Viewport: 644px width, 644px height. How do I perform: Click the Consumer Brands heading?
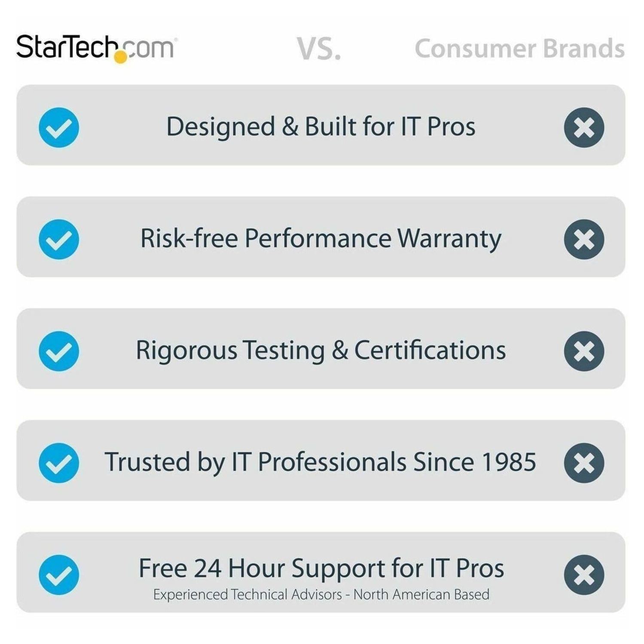pos(519,48)
